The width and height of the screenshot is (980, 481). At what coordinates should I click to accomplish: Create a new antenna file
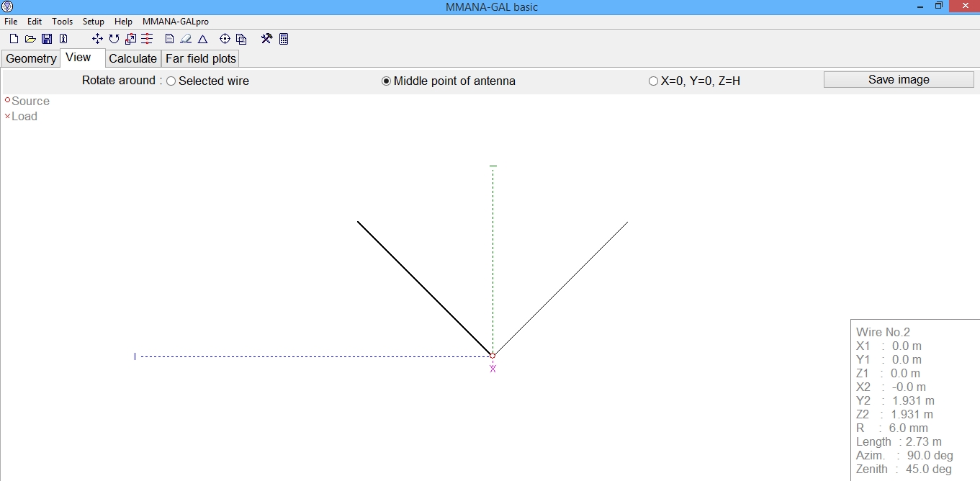(14, 39)
